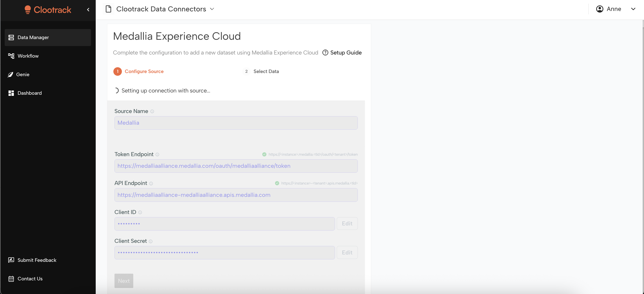This screenshot has width=644, height=294.
Task: Click the step 1 circle badge
Action: click(x=117, y=71)
